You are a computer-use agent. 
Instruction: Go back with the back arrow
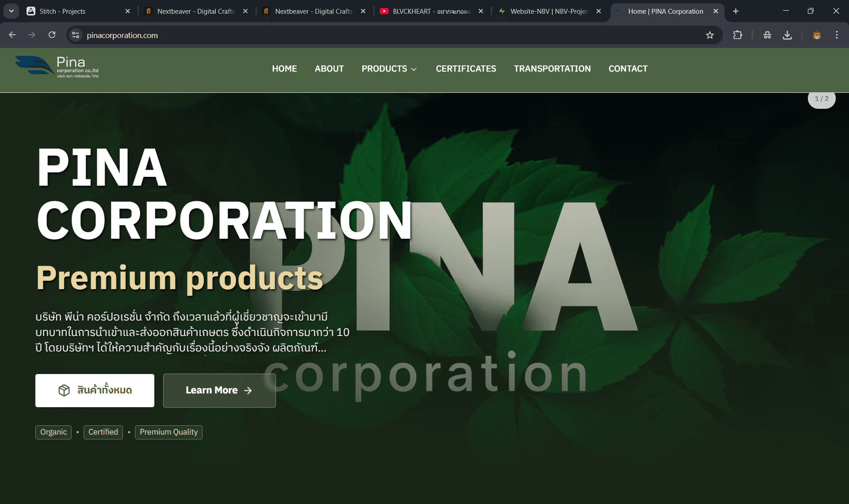click(12, 35)
